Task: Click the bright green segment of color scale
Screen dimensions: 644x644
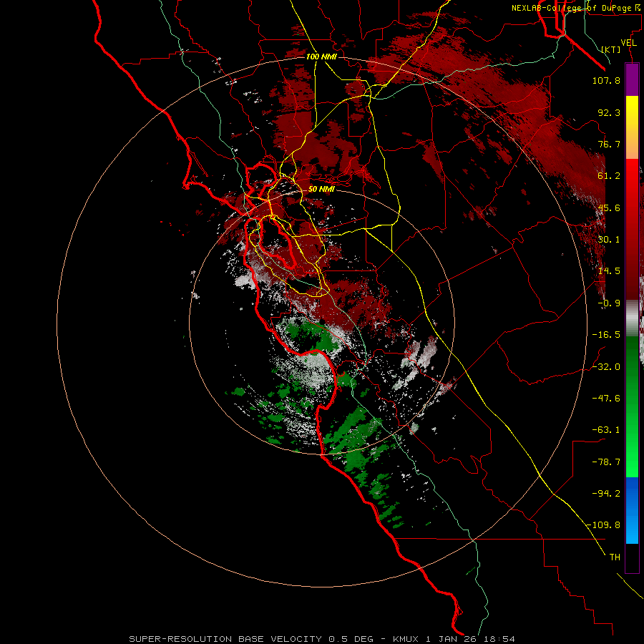Action: (632, 406)
